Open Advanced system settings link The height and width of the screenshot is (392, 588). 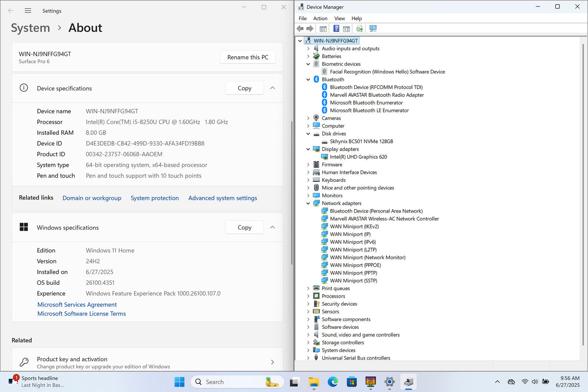pyautogui.click(x=223, y=198)
